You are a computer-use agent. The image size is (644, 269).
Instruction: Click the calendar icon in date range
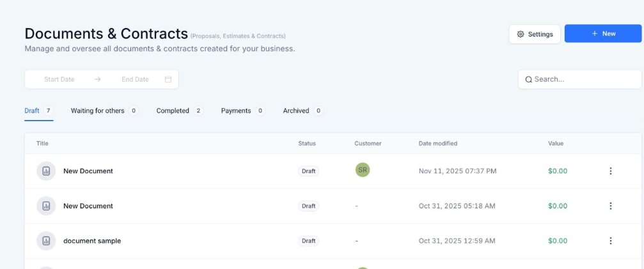tap(168, 80)
